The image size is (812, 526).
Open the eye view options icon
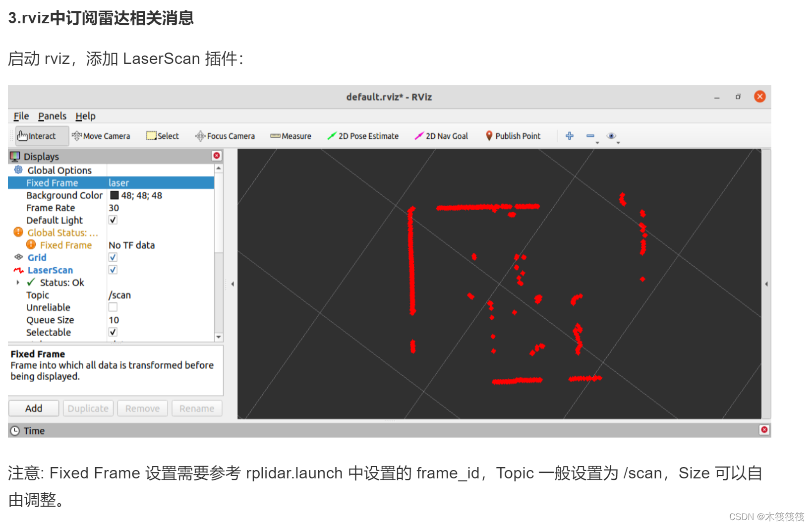tap(612, 136)
